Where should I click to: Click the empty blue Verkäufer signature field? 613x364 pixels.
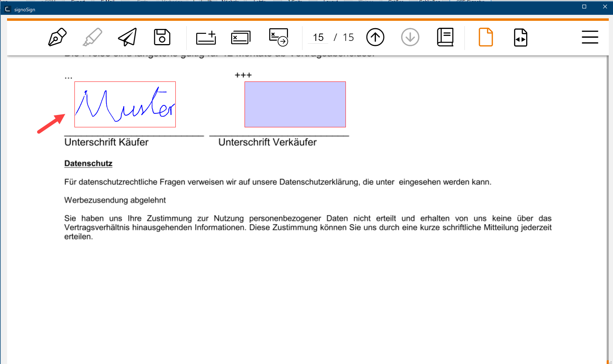point(295,104)
